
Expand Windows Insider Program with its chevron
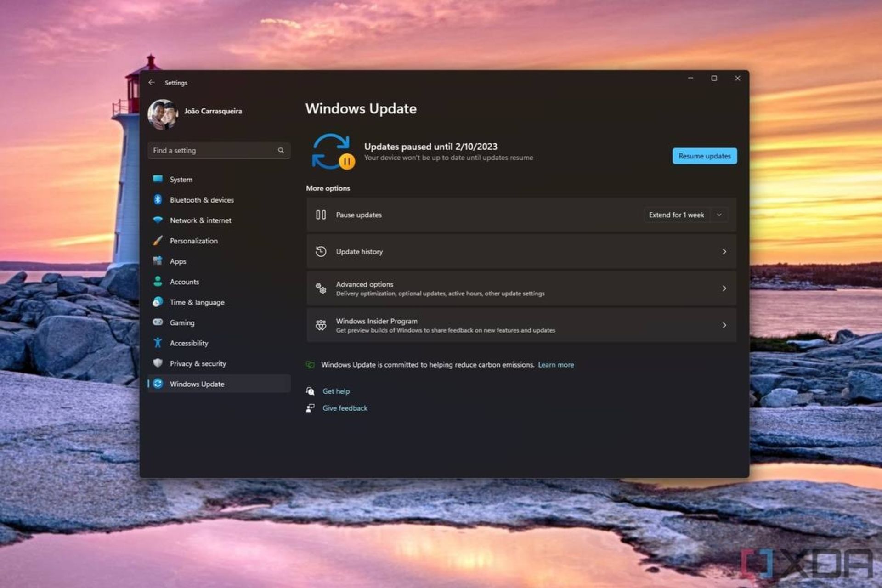pos(724,325)
